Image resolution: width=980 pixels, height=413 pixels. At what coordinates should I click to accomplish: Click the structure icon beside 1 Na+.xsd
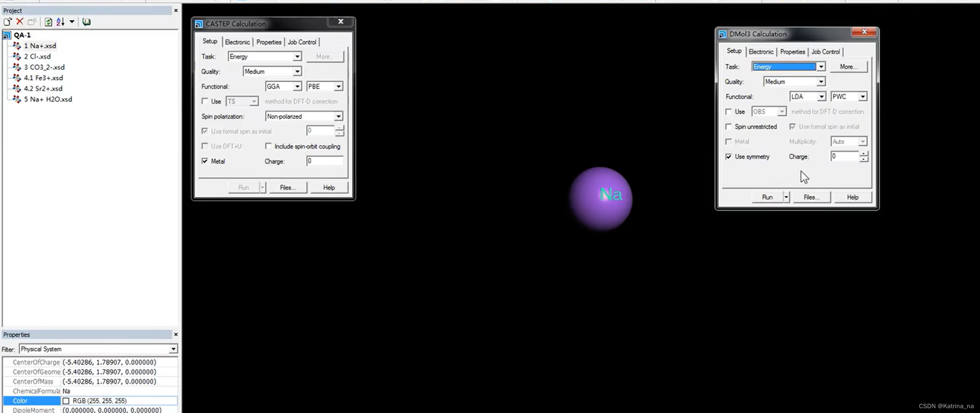tap(17, 46)
